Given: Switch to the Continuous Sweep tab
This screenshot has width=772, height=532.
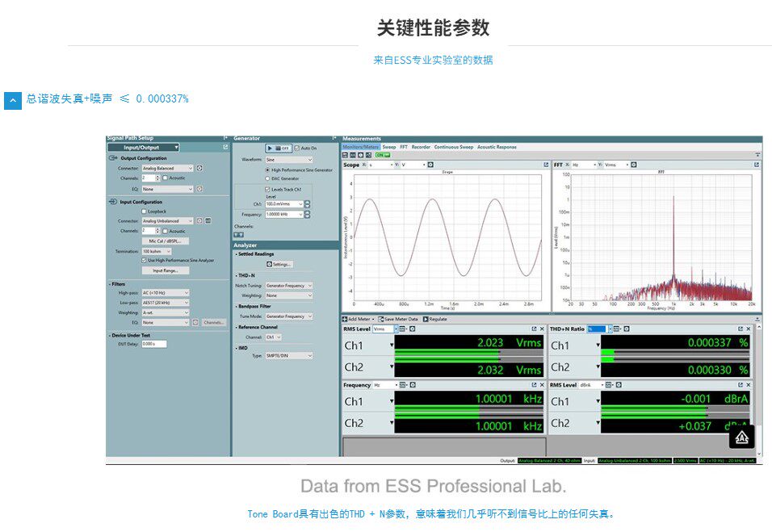Looking at the screenshot, I should coord(454,147).
